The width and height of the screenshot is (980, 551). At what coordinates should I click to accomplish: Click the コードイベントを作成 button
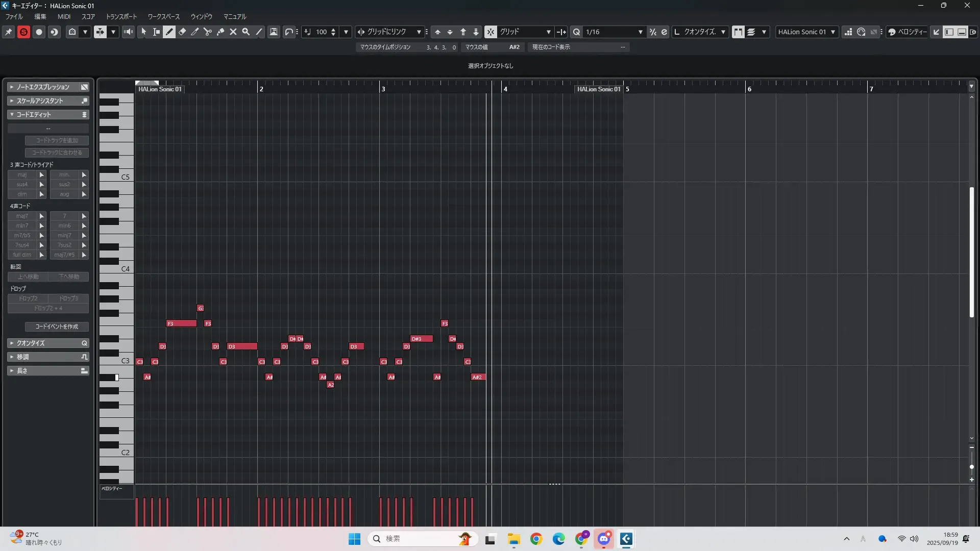click(x=57, y=327)
